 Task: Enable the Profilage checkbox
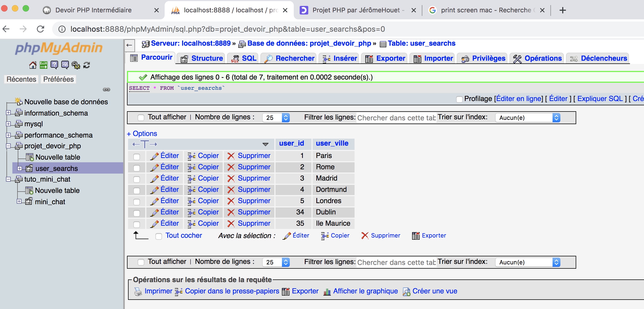(459, 99)
